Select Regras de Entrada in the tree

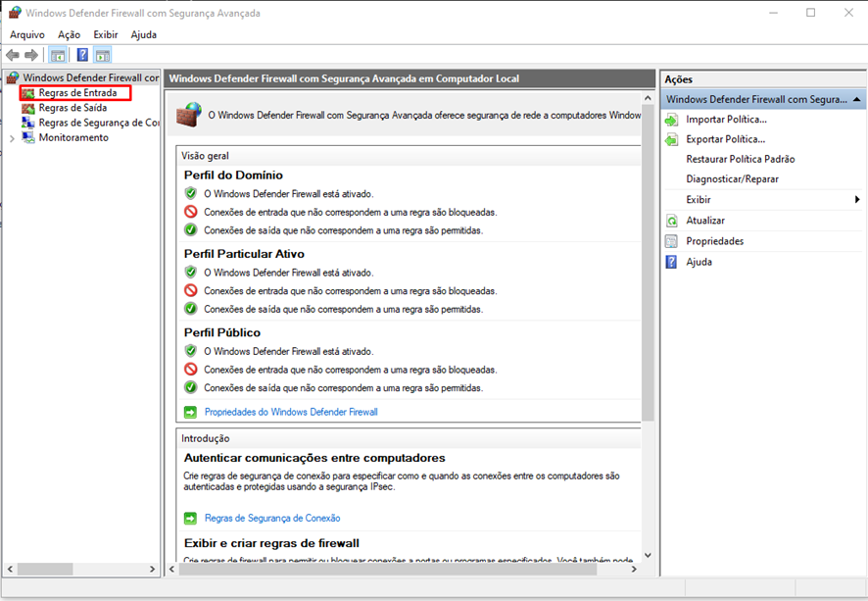coord(77,92)
